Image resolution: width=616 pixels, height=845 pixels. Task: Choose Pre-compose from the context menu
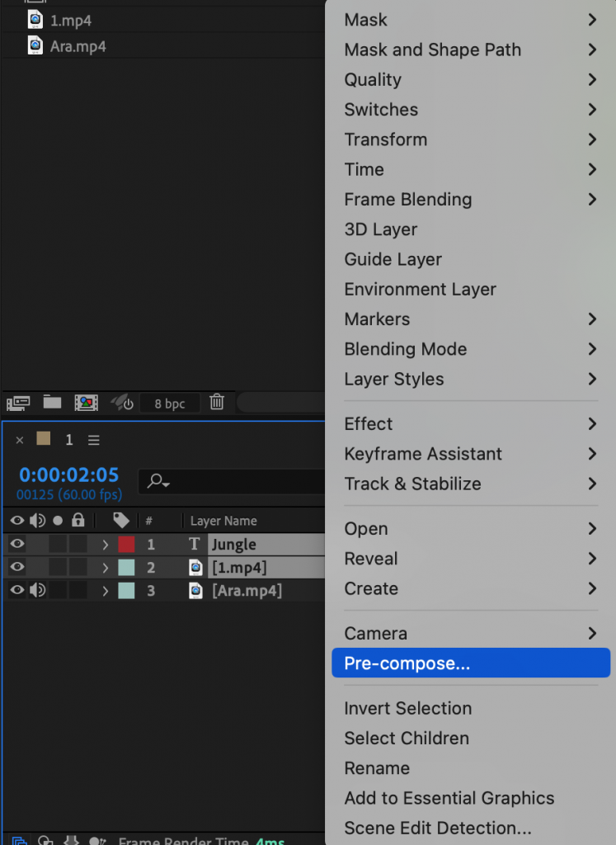click(405, 663)
